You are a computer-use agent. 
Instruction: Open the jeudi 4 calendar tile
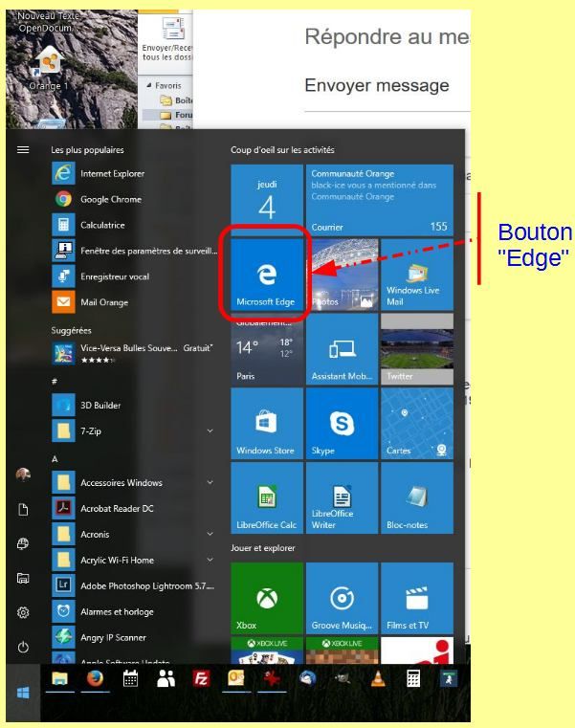[x=267, y=200]
